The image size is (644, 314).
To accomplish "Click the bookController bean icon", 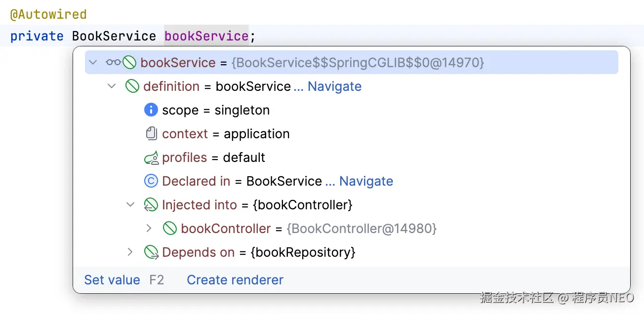I will point(169,228).
